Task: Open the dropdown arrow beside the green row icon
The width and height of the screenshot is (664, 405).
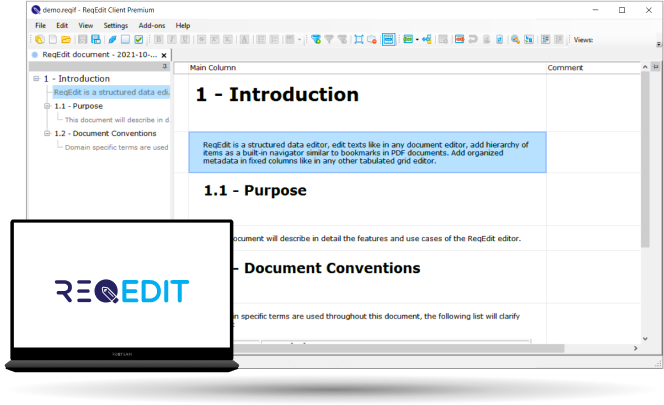Action: (x=417, y=40)
